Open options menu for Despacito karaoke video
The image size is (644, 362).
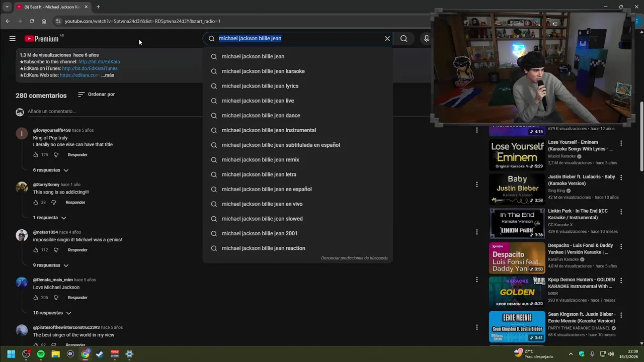click(621, 246)
